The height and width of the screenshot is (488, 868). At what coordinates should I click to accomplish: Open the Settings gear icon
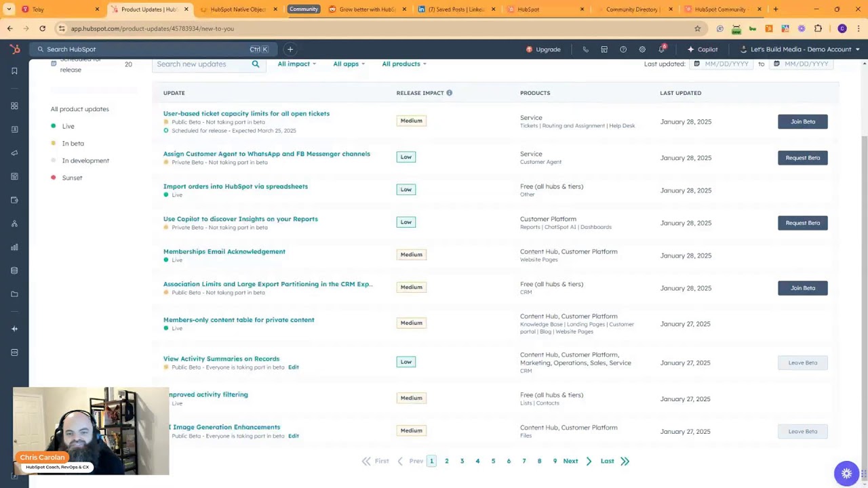click(x=642, y=49)
